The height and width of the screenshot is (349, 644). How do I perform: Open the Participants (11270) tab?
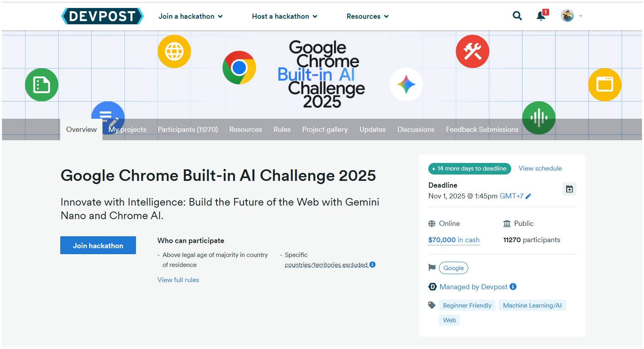coord(188,129)
